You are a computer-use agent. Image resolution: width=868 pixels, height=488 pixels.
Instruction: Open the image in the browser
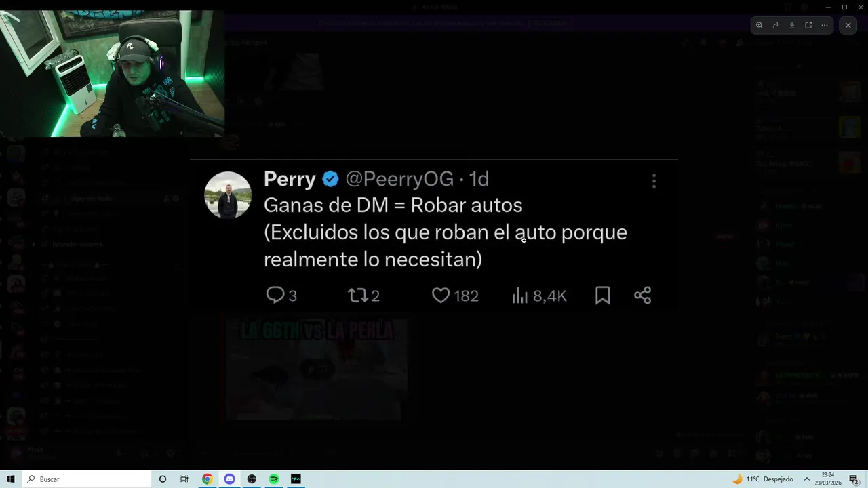click(808, 25)
